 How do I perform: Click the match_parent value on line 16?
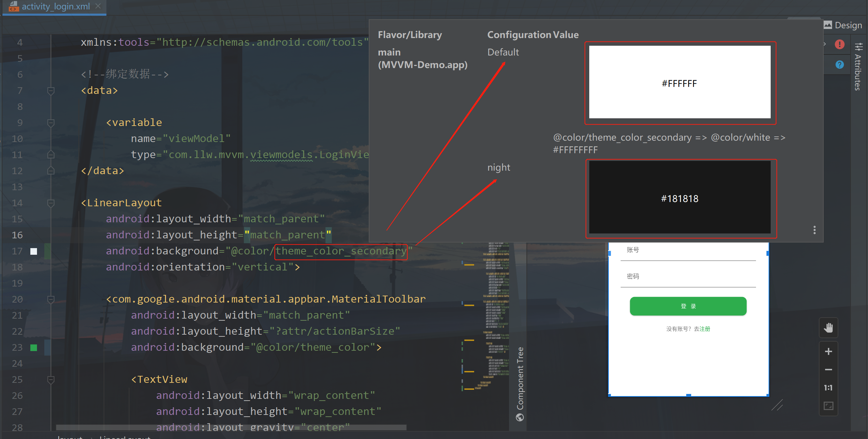(287, 235)
